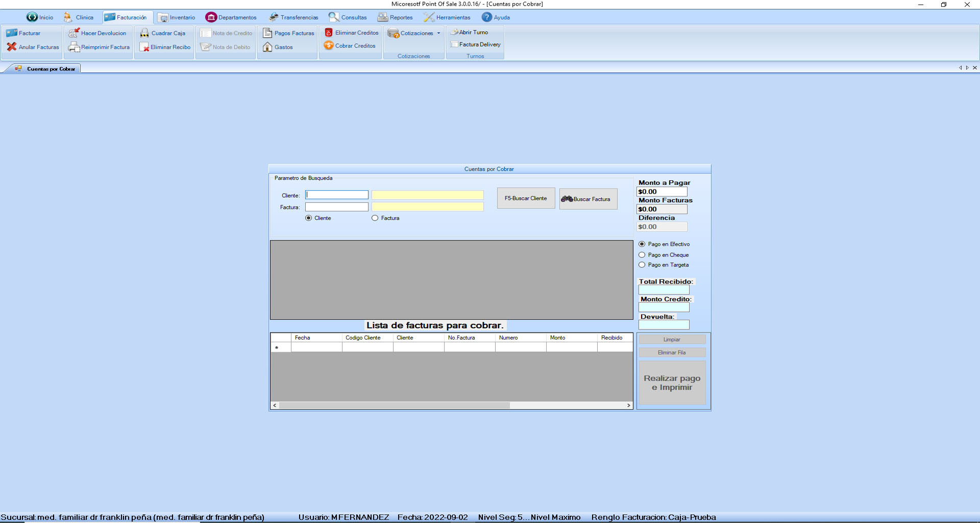The image size is (980, 523).
Task: Click the Codigo Cliente column header
Action: [x=367, y=338]
